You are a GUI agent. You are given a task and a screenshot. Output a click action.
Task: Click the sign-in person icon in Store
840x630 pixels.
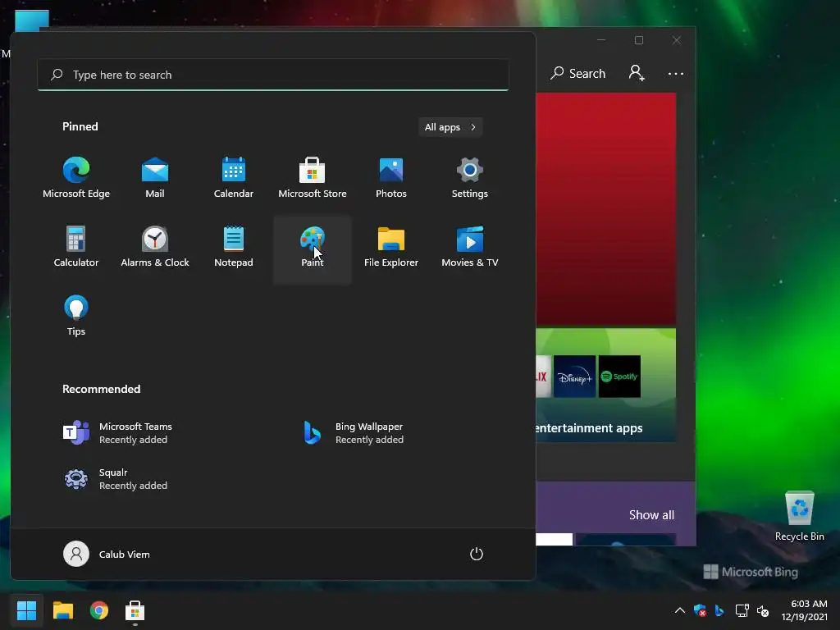point(637,73)
